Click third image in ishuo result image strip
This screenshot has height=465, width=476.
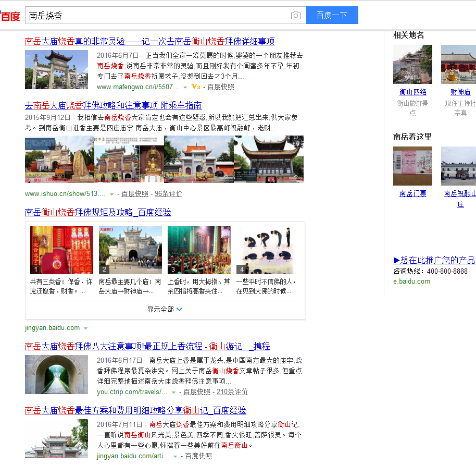point(199,159)
